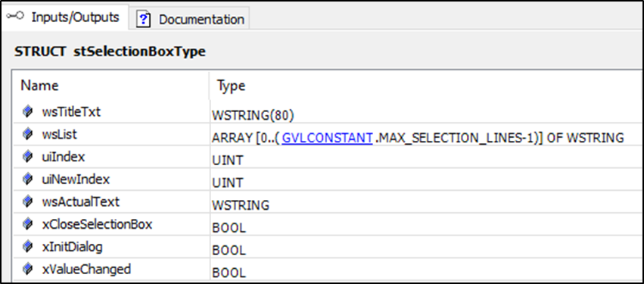
Task: Open the Inputs/Outputs tab
Action: (x=64, y=17)
